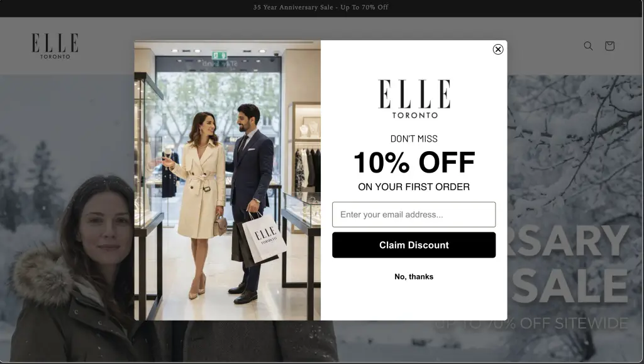644x364 pixels.
Task: Click the large SALE hero text
Action: click(570, 286)
